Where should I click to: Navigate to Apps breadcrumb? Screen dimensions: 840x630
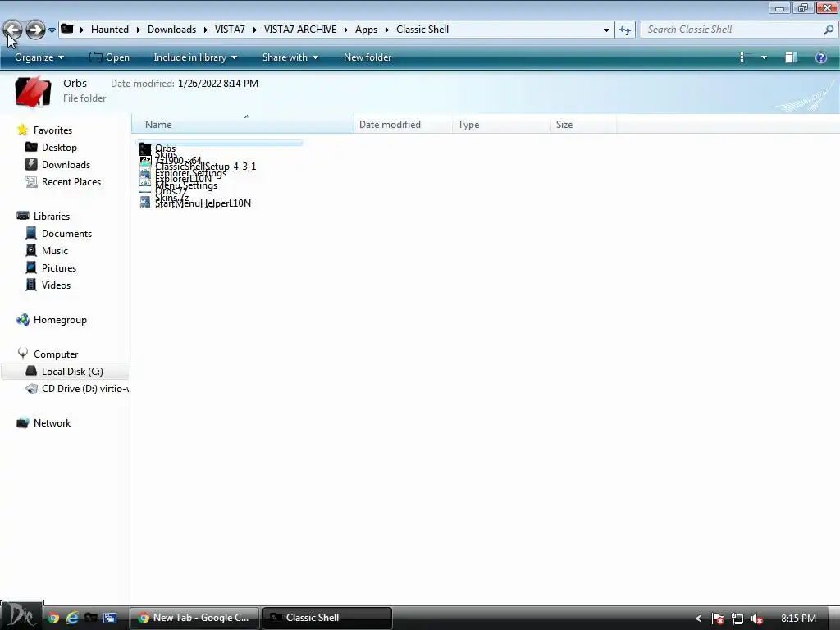click(x=366, y=30)
